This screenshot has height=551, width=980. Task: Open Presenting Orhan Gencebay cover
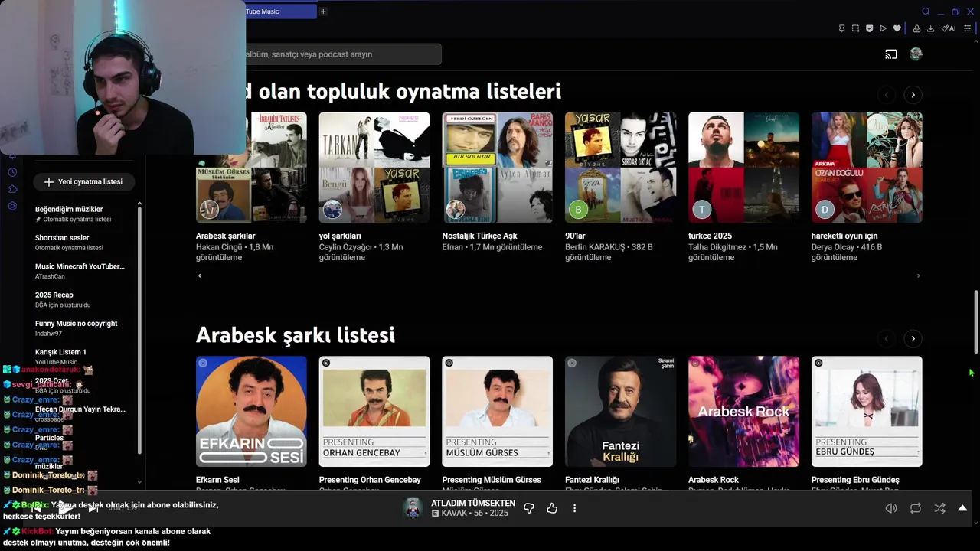click(374, 411)
